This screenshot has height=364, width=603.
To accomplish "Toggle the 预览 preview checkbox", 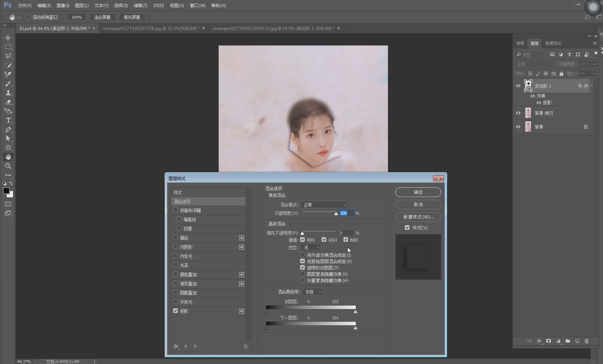I will [x=407, y=228].
